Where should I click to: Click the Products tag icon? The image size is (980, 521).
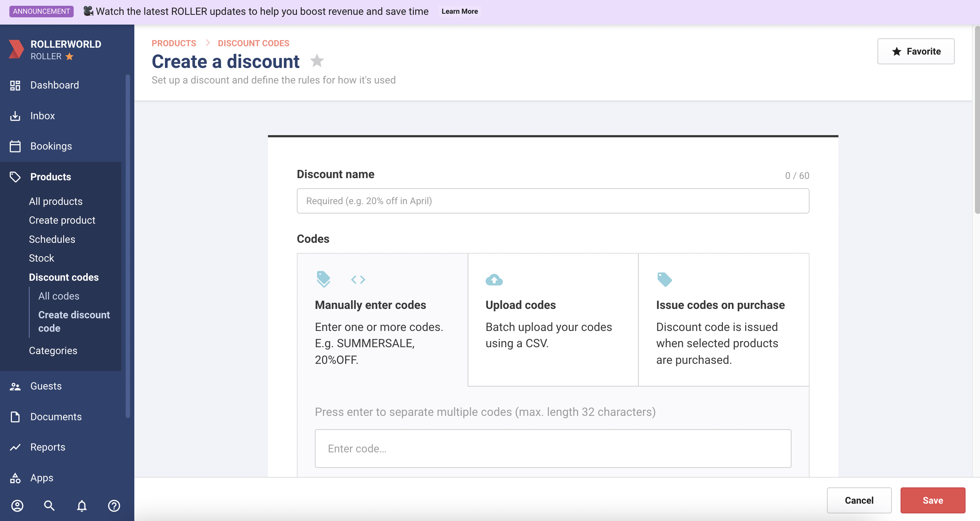pos(15,177)
